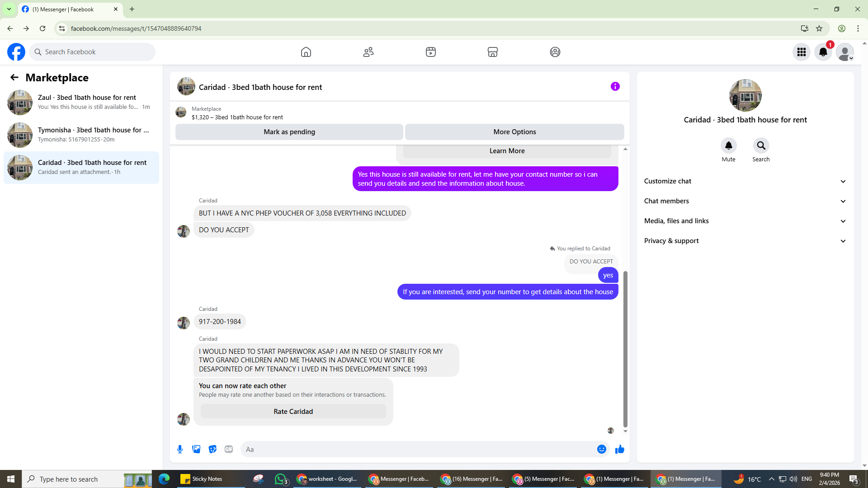The width and height of the screenshot is (868, 488).
Task: Open the GIF picker icon
Action: tap(229, 449)
